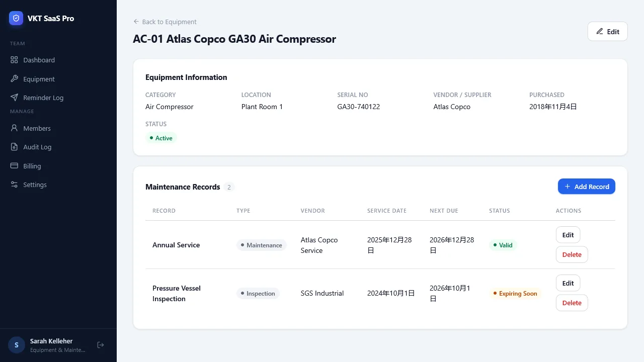This screenshot has width=644, height=362.
Task: Click the Valid status badge
Action: [503, 245]
